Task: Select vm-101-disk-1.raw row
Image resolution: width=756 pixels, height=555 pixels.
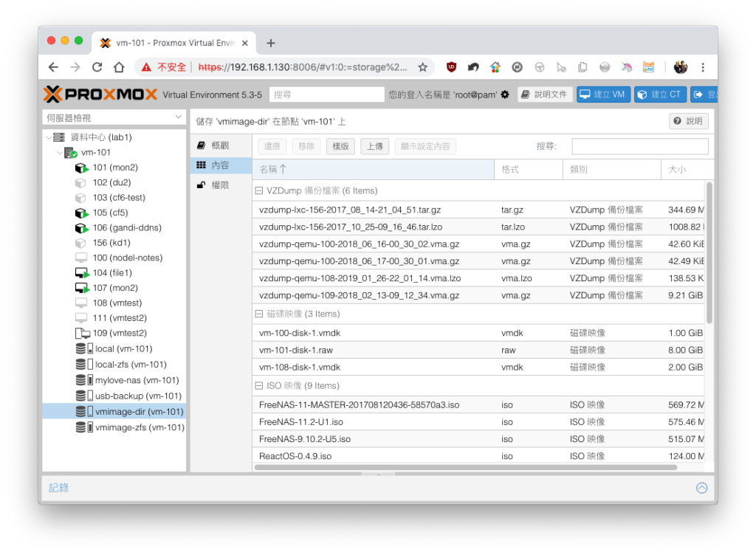Action: 478,350
